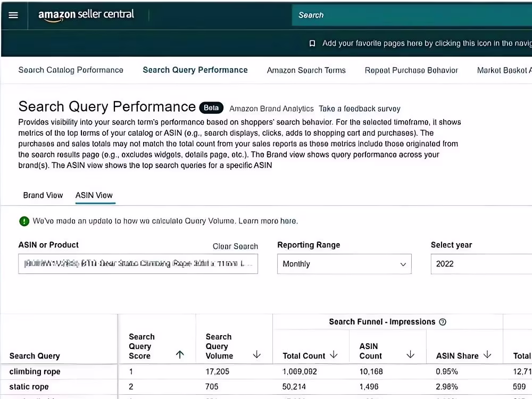Click the Total Count column header label
The height and width of the screenshot is (399, 532).
click(304, 356)
